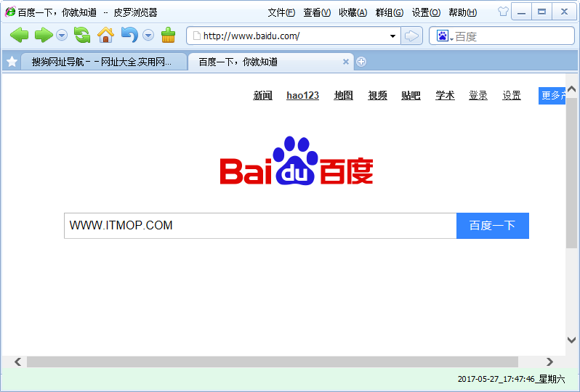Open search engine selector with Baidu paw icon
This screenshot has width=580, height=392.
click(x=444, y=36)
